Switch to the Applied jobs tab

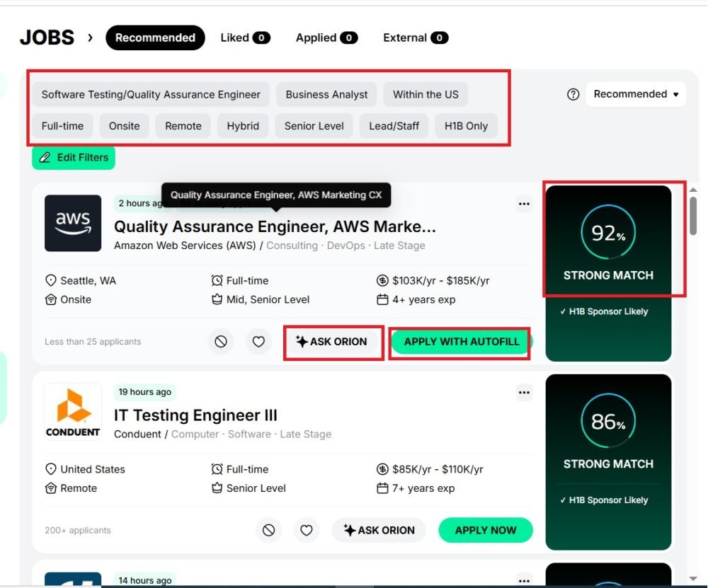coord(326,38)
